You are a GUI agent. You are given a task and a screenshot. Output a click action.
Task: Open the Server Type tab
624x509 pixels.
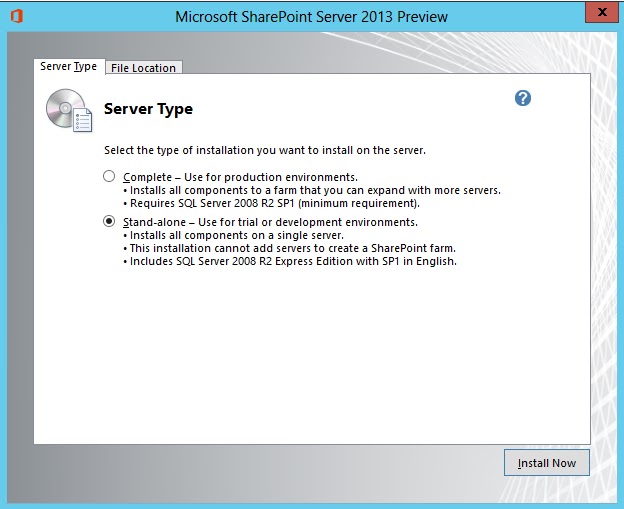tap(68, 66)
